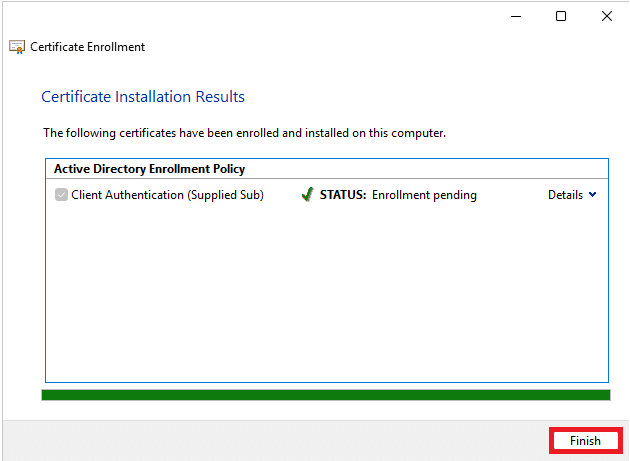Toggle the Client Authentication checkbox
This screenshot has width=630, height=461.
[61, 195]
